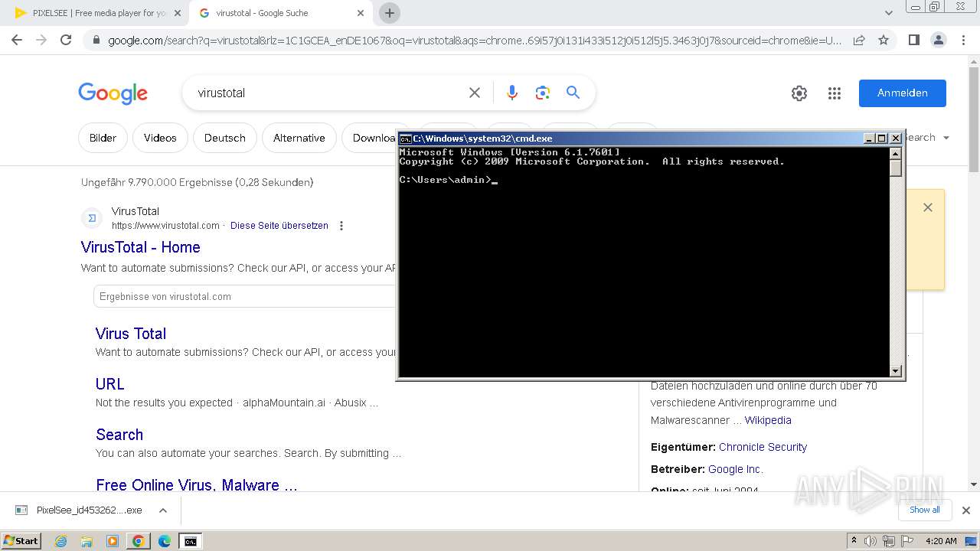Search by image with Google Lens
Screen dimensions: 980x551
click(x=543, y=93)
